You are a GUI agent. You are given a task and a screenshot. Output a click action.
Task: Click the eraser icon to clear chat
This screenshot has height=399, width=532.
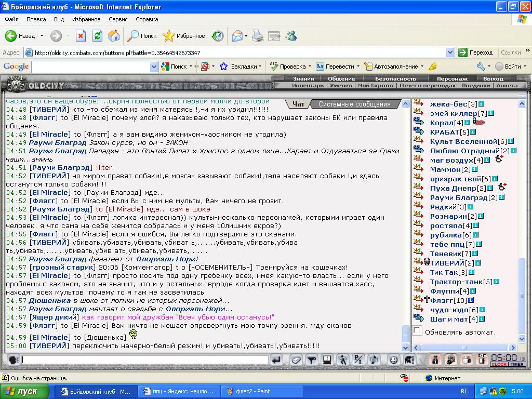(x=296, y=360)
